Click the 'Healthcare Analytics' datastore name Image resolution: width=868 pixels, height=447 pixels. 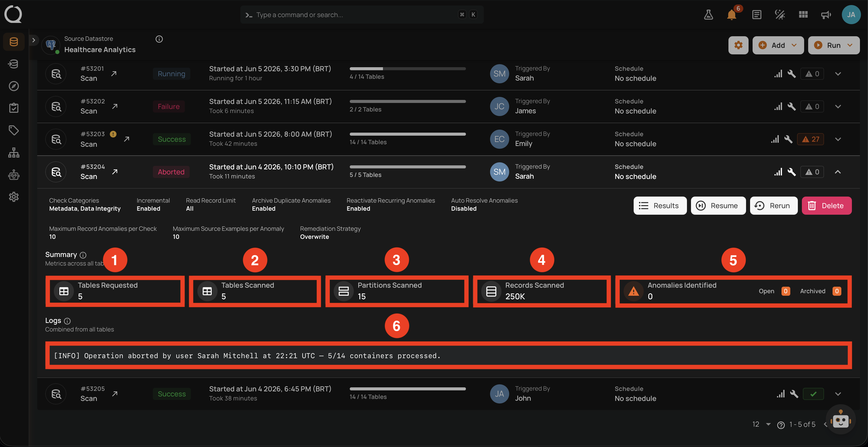pyautogui.click(x=100, y=50)
